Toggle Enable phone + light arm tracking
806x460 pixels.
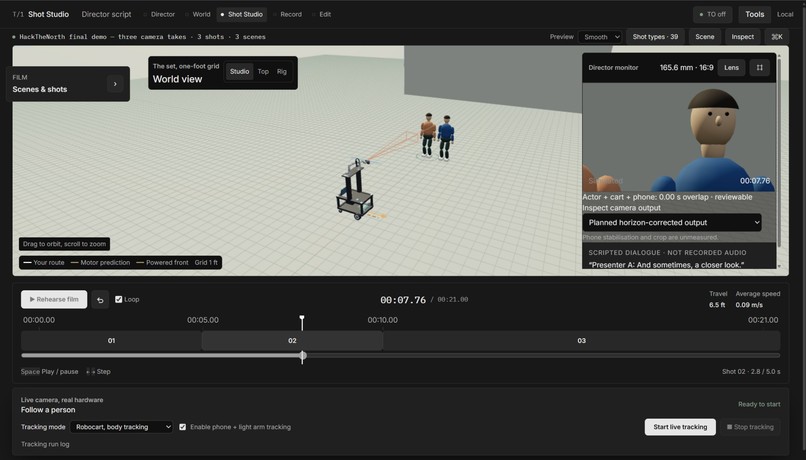pos(182,427)
